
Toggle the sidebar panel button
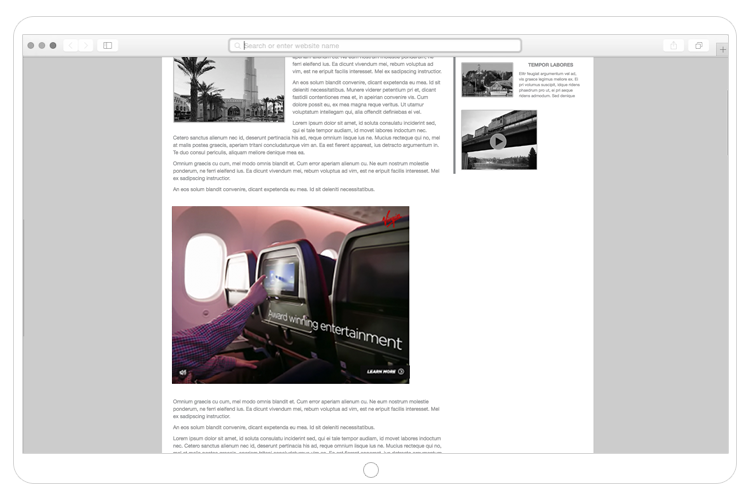point(108,45)
